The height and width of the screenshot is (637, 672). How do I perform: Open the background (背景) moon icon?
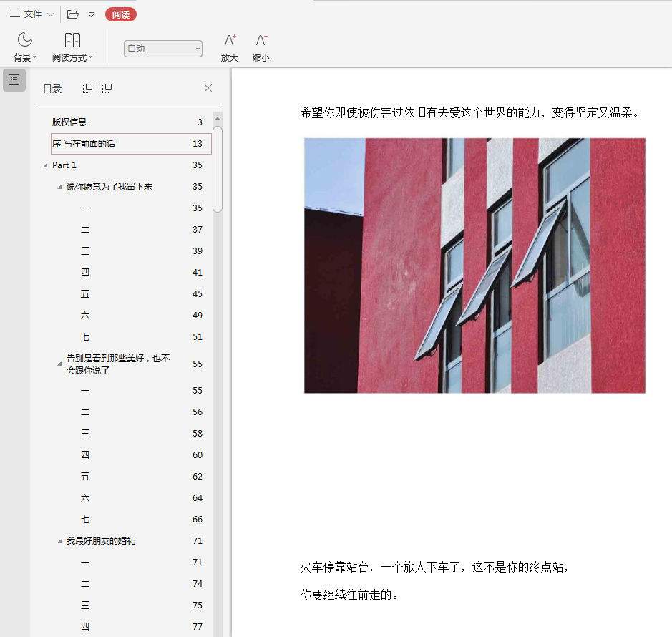[x=25, y=40]
